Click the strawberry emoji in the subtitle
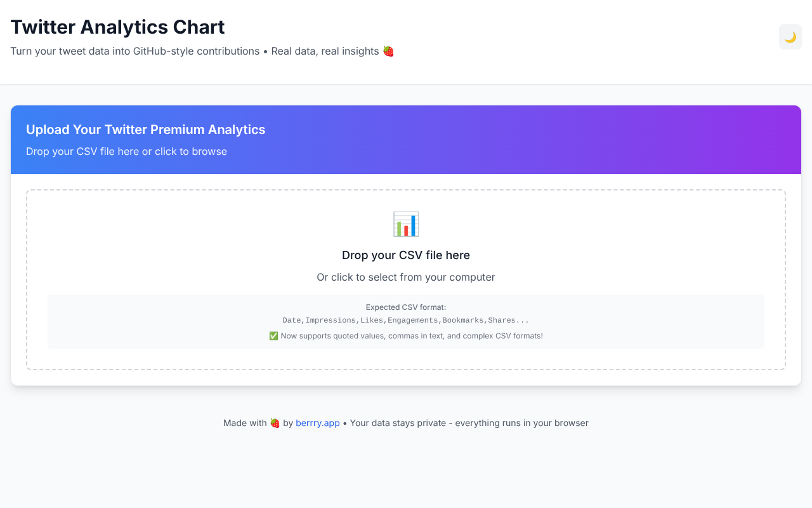812x508 pixels. [x=389, y=51]
